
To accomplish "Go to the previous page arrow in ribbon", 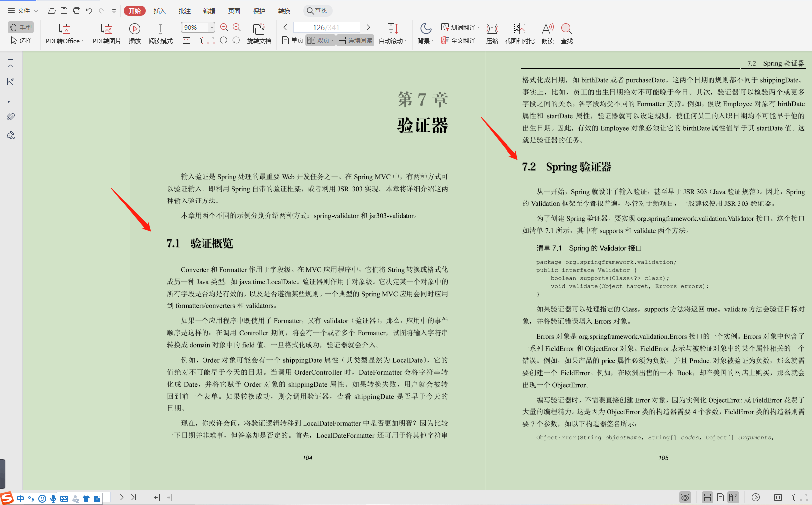I will pos(285,27).
